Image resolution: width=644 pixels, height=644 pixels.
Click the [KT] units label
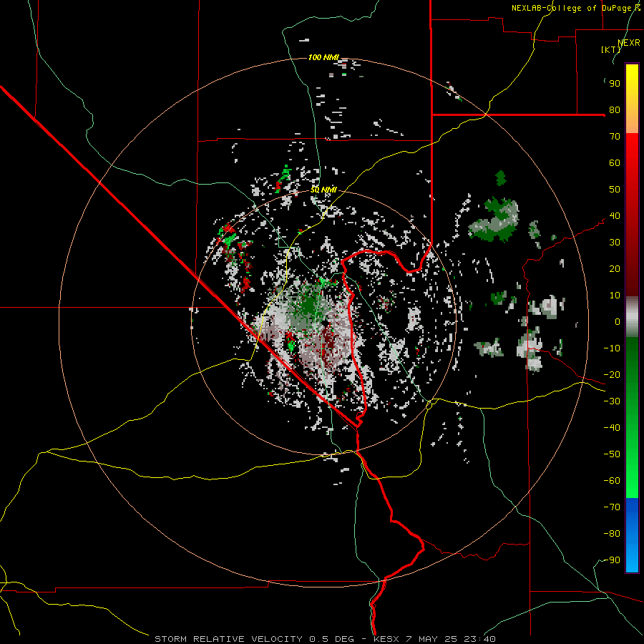click(x=611, y=49)
